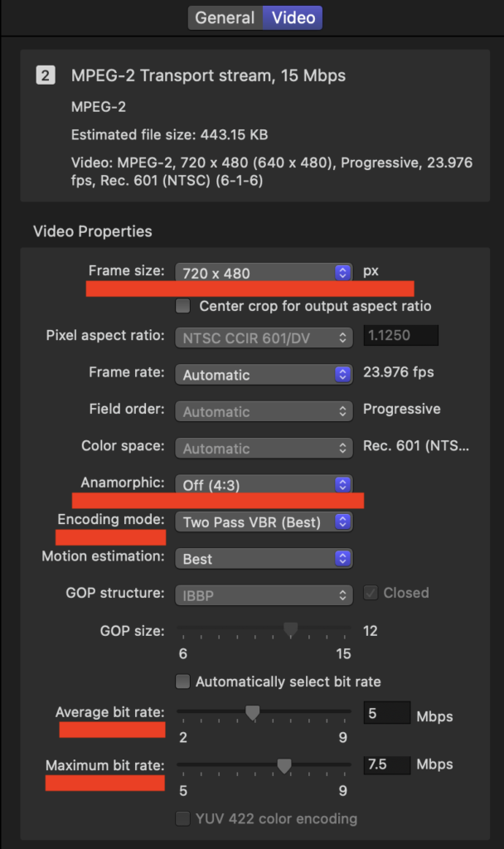This screenshot has width=504, height=849.
Task: Open the Frame size dropdown
Action: tap(264, 273)
